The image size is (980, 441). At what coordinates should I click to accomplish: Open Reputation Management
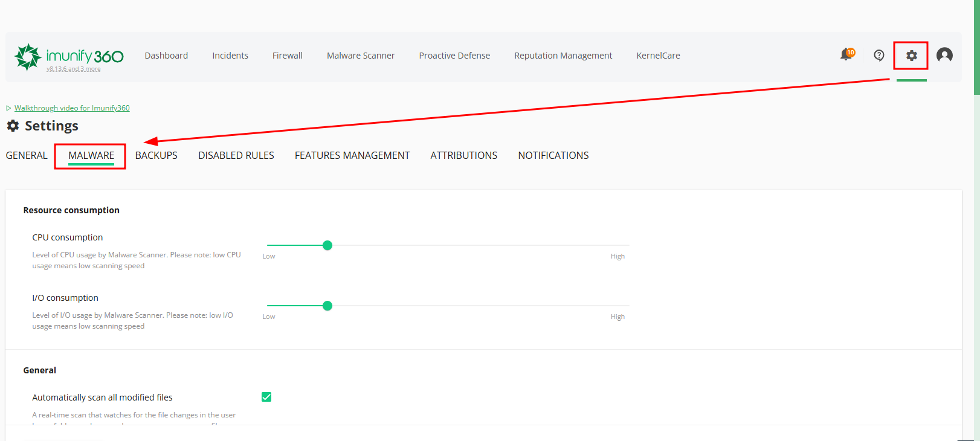click(563, 56)
